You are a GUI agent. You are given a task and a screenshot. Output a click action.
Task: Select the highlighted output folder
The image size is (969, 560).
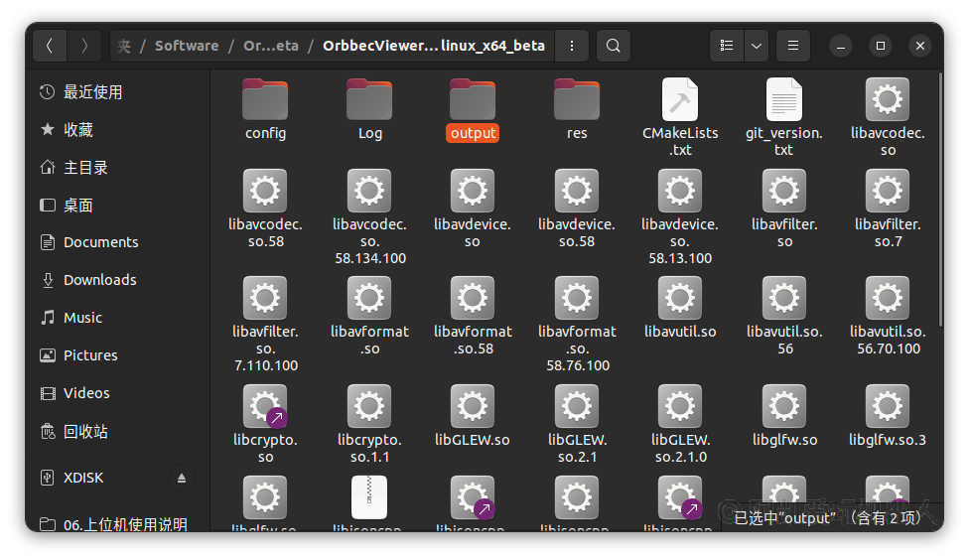473,109
